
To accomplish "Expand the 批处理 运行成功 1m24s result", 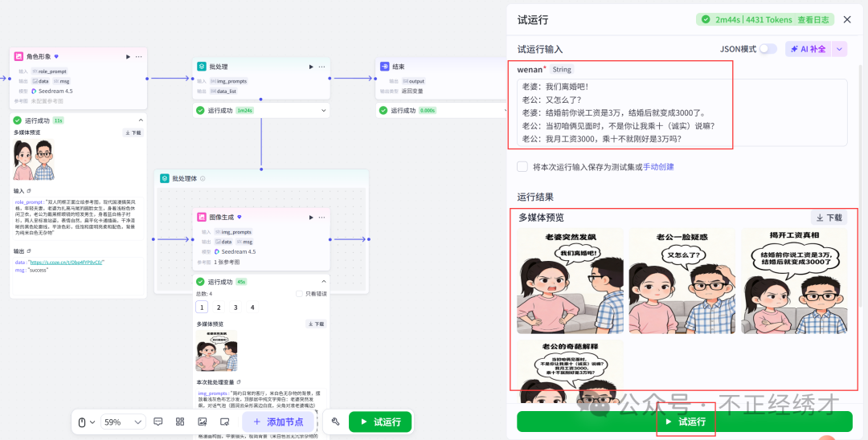I will (x=324, y=111).
